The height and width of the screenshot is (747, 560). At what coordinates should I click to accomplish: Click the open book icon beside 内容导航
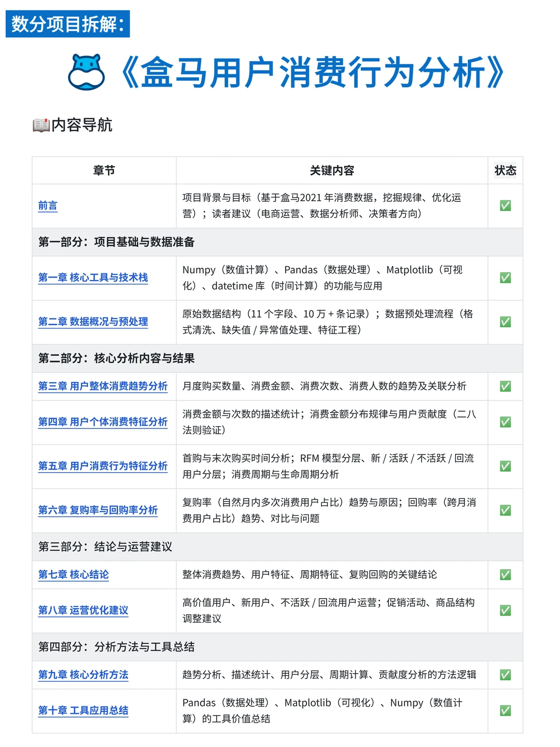click(x=41, y=125)
